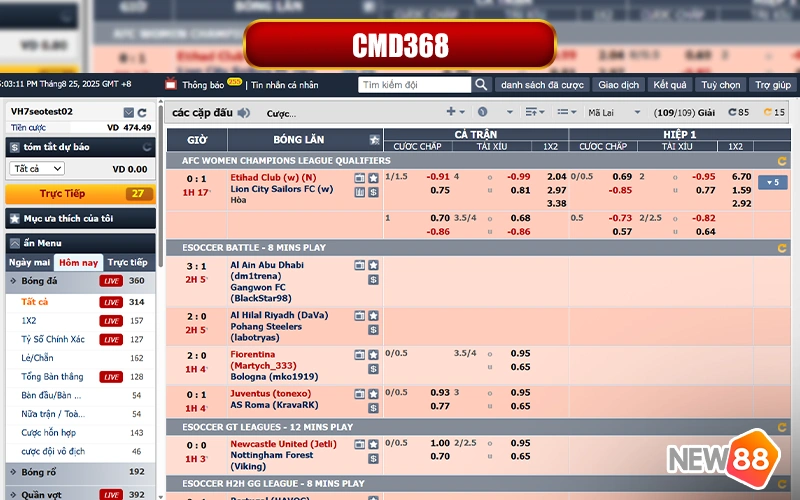Switch to the sidebar Trực tiếp tab

pos(128,263)
